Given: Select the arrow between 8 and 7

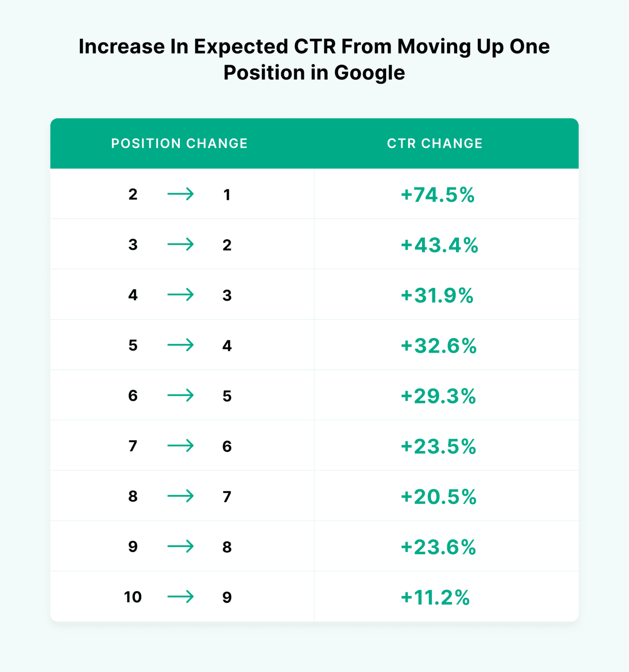Looking at the screenshot, I should click(180, 496).
